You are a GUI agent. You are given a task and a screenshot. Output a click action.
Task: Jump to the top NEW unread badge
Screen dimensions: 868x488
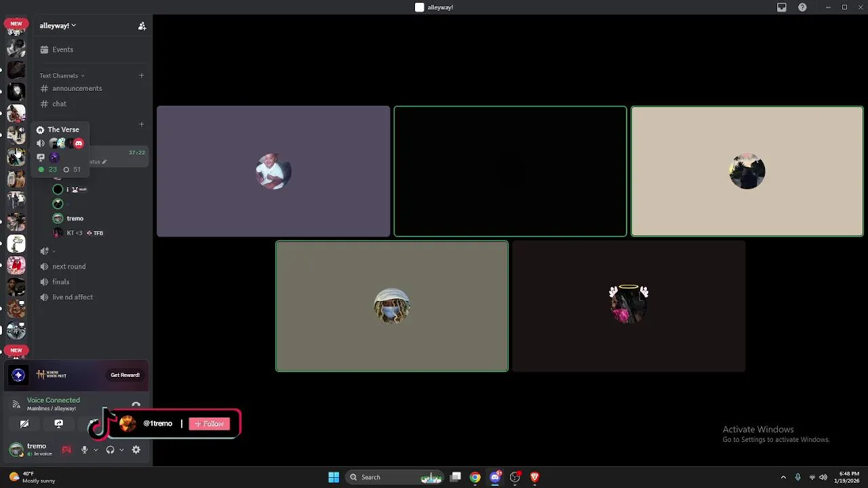16,23
